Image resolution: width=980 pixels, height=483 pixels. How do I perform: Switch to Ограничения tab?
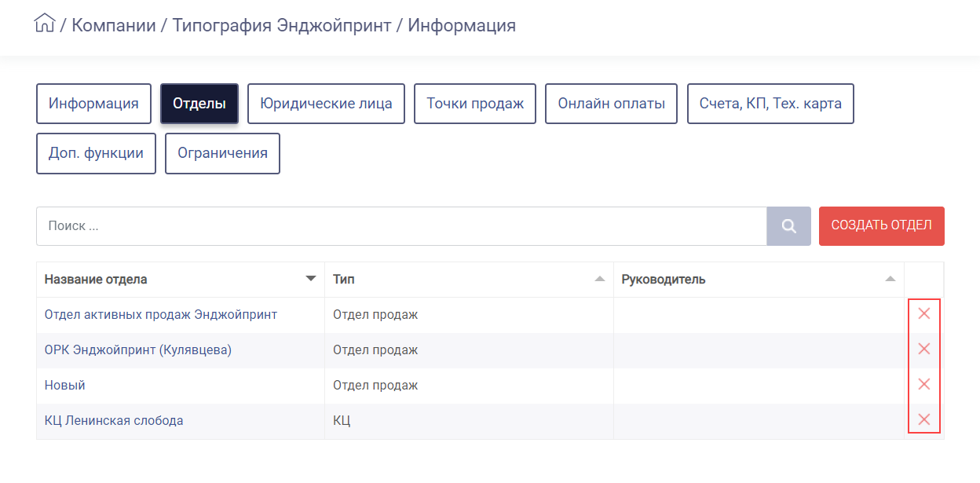(x=222, y=153)
